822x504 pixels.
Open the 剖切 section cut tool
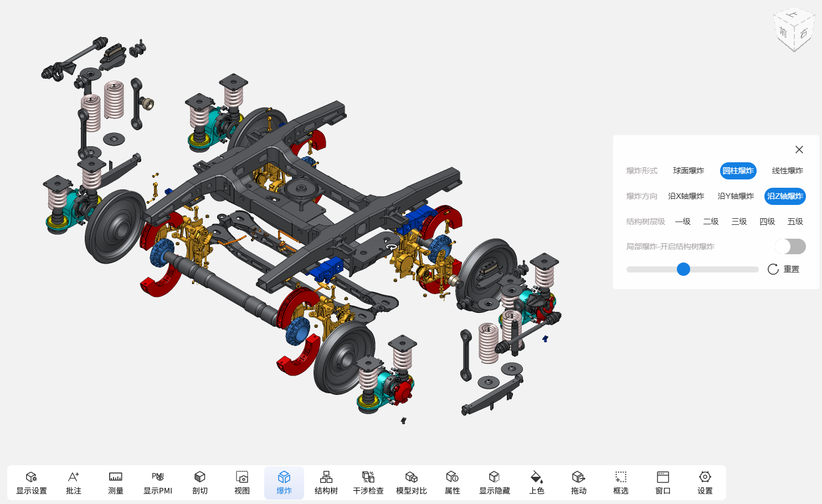200,482
